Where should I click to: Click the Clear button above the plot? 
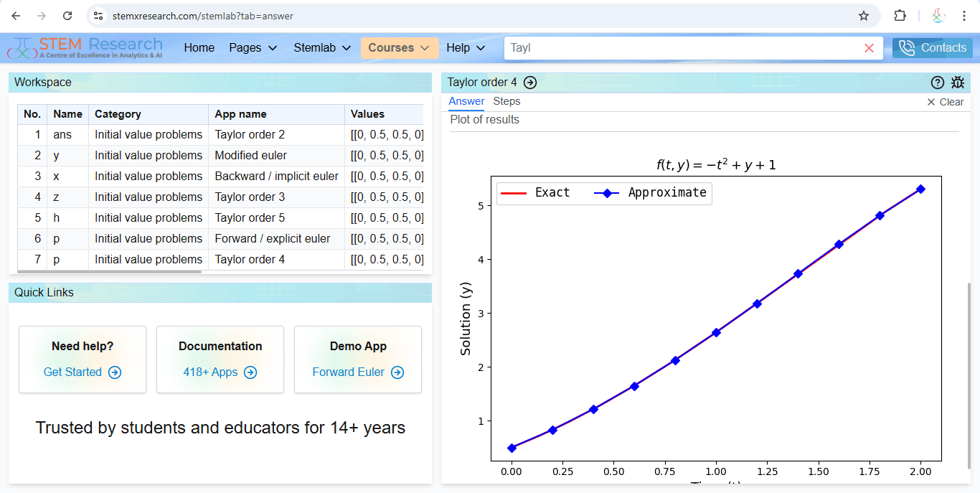945,101
